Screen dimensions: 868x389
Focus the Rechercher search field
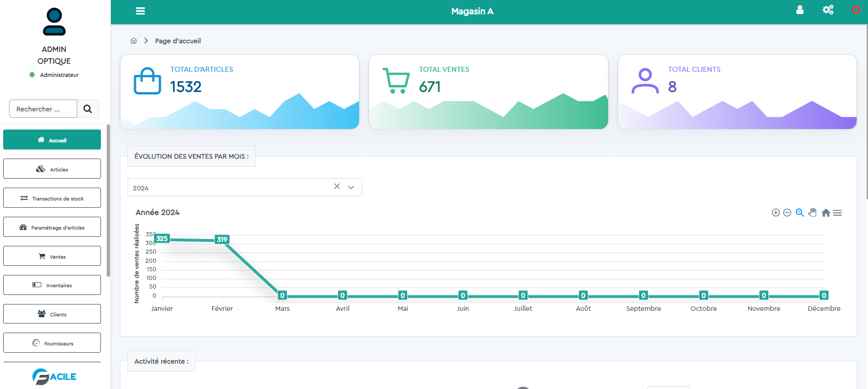click(x=43, y=109)
